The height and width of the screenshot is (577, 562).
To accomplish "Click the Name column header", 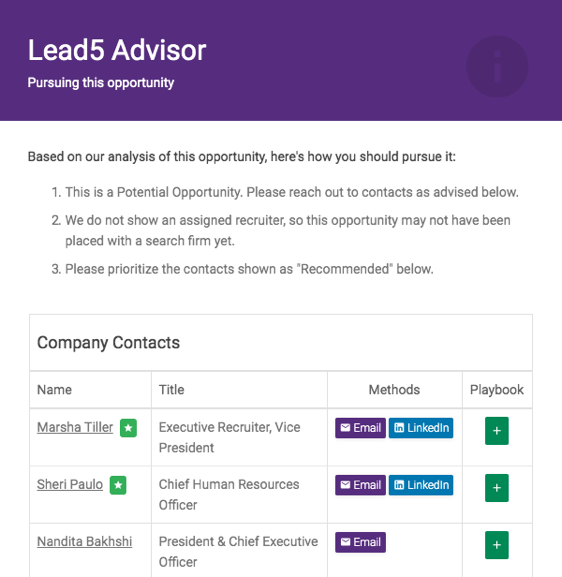I will tap(54, 390).
